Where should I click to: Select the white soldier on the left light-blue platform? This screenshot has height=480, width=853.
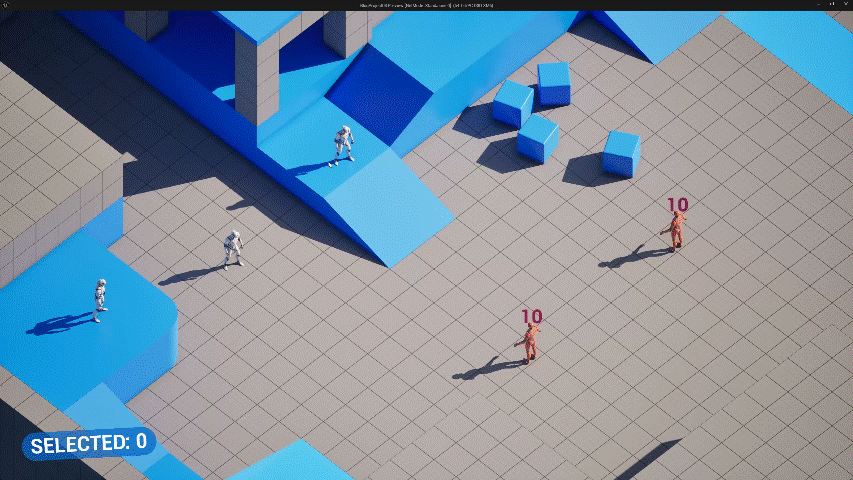pyautogui.click(x=100, y=300)
